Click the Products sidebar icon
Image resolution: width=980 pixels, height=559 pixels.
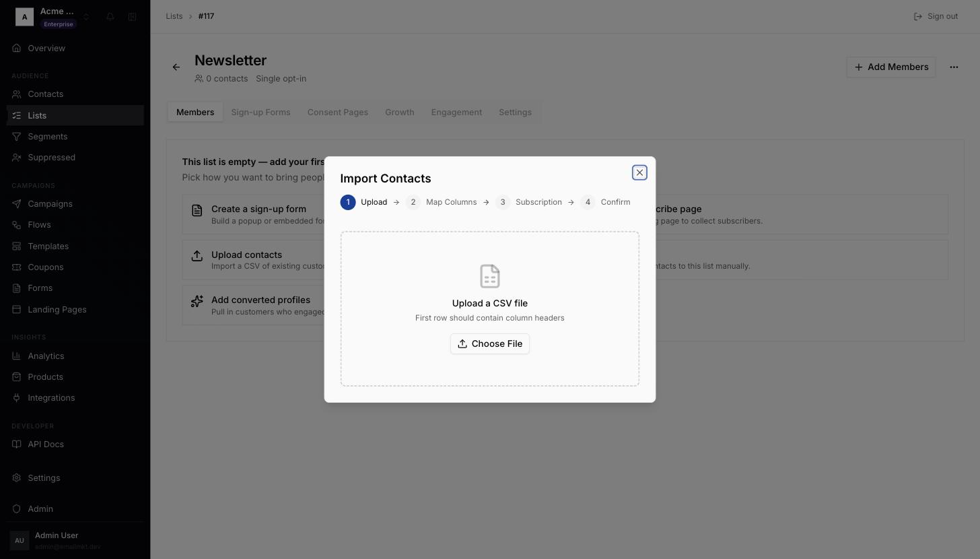point(17,376)
